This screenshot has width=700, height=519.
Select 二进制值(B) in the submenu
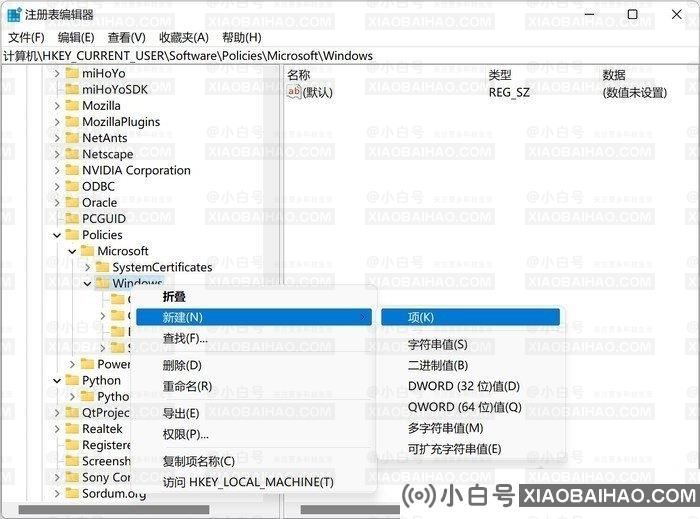pyautogui.click(x=471, y=365)
